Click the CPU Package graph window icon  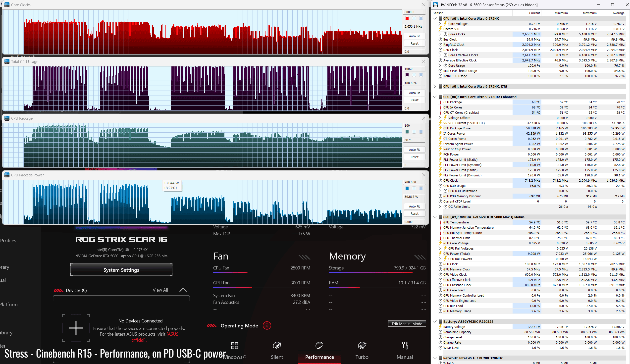pyautogui.click(x=7, y=118)
